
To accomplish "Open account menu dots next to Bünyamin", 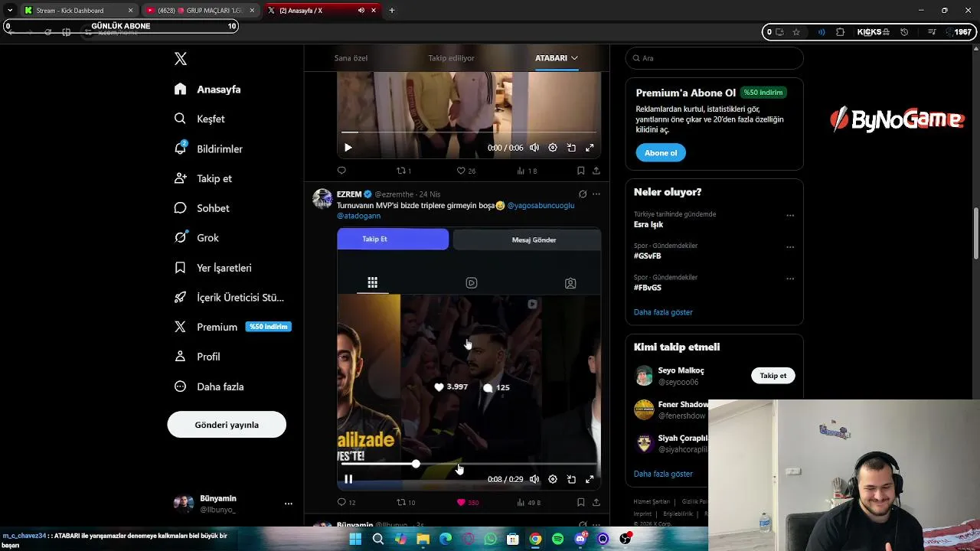I will pyautogui.click(x=289, y=504).
